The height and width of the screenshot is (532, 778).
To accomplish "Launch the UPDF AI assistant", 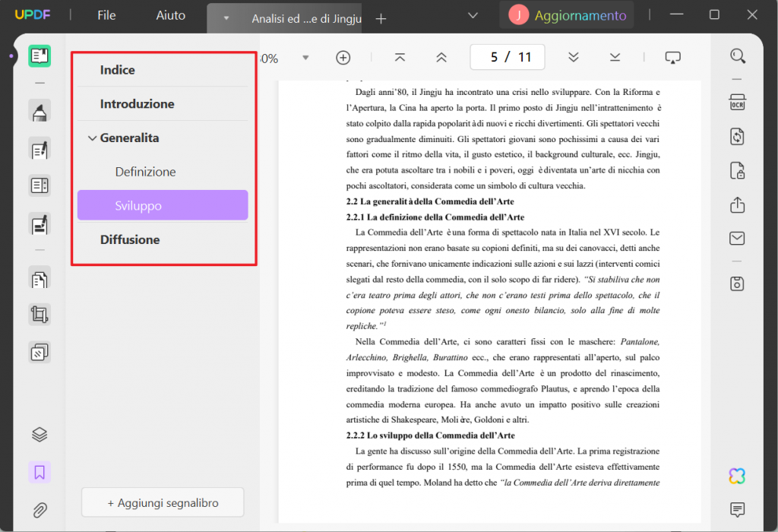I will (x=736, y=476).
